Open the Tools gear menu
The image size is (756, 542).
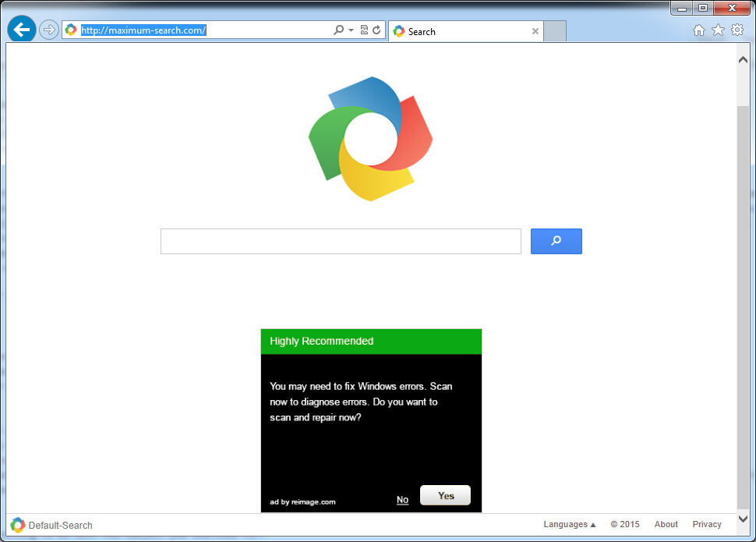click(737, 30)
